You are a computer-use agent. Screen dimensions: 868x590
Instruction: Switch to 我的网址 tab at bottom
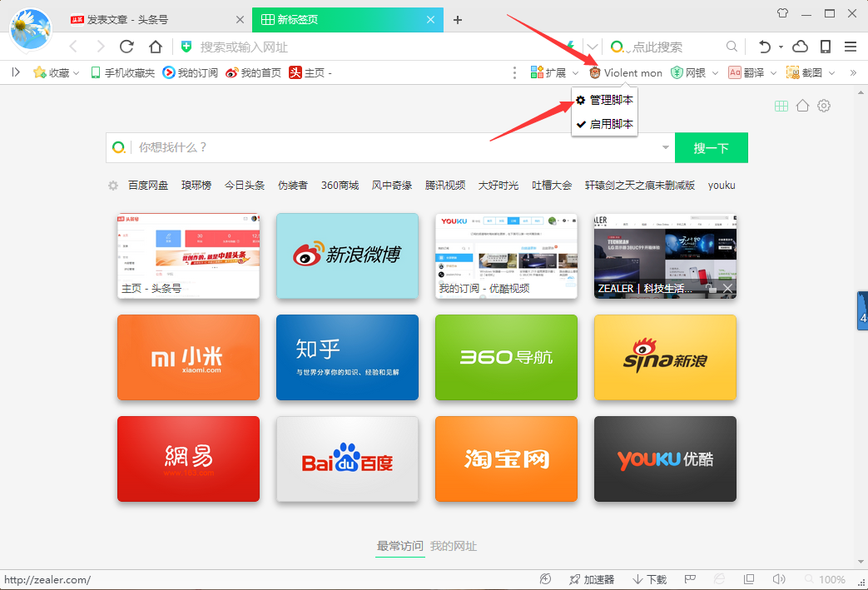click(454, 546)
